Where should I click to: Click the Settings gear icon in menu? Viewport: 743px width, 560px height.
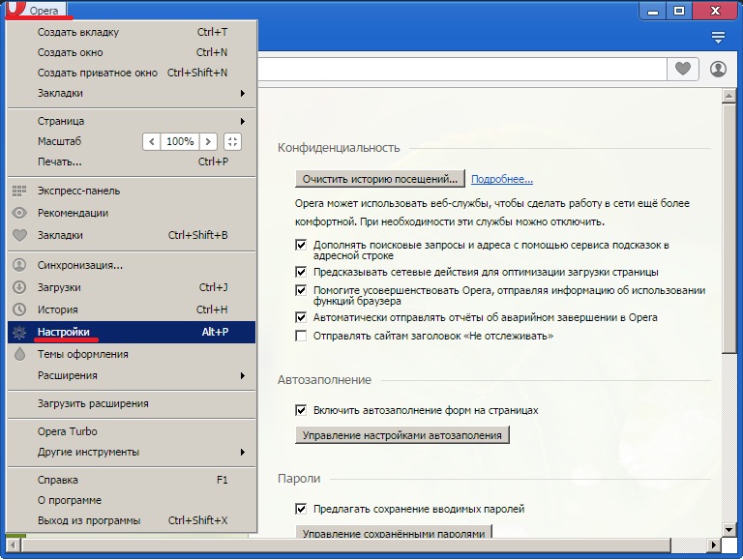point(18,333)
